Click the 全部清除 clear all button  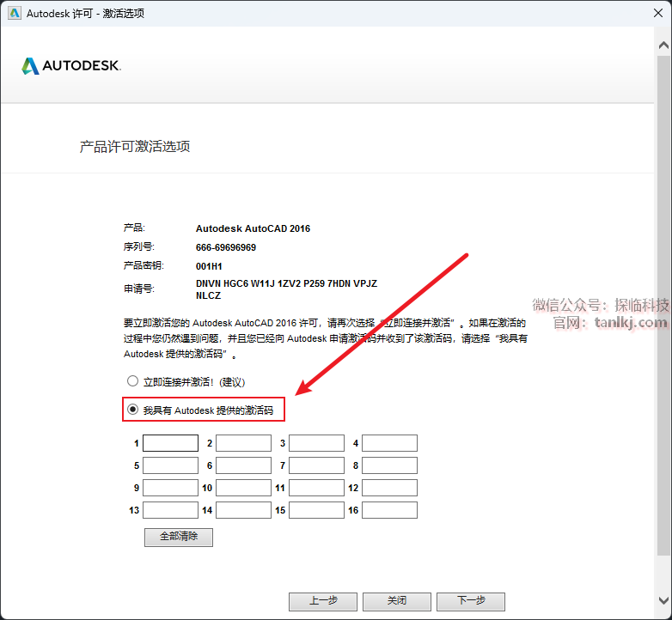click(179, 537)
